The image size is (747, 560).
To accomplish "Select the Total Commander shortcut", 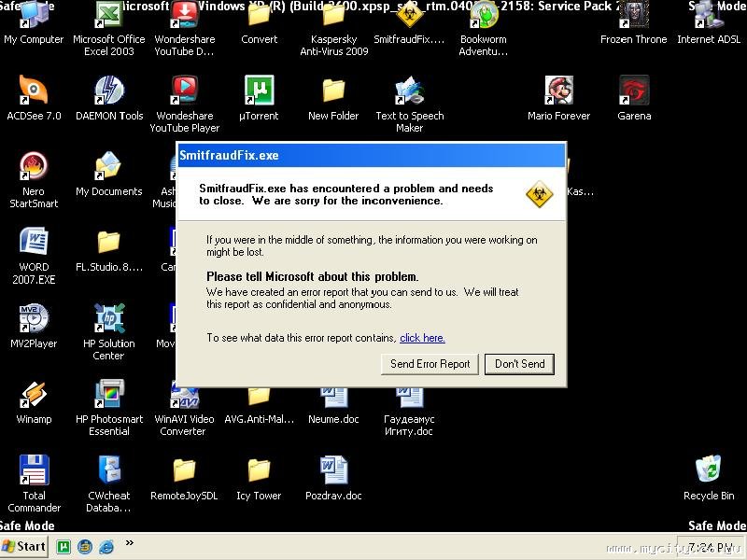I will pyautogui.click(x=34, y=483).
